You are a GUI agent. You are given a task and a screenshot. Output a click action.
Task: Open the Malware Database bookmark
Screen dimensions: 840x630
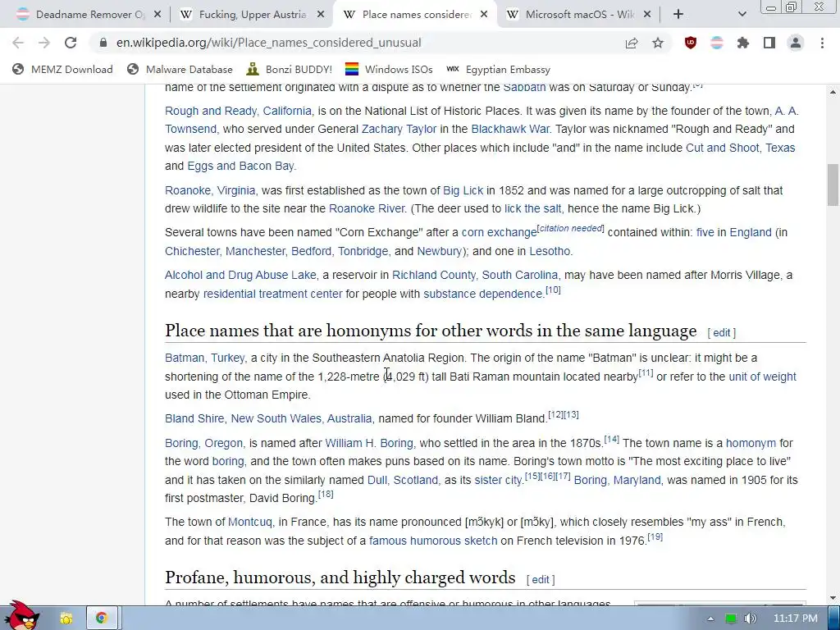pyautogui.click(x=180, y=69)
